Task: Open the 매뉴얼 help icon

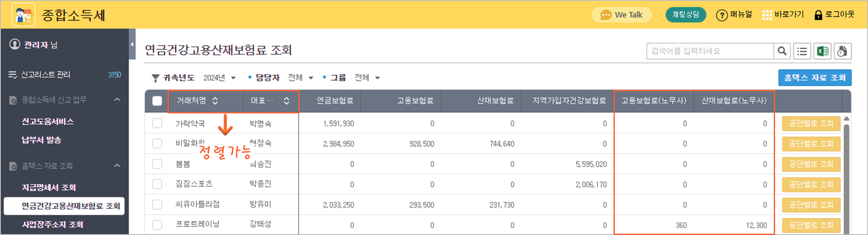Action: 722,15
